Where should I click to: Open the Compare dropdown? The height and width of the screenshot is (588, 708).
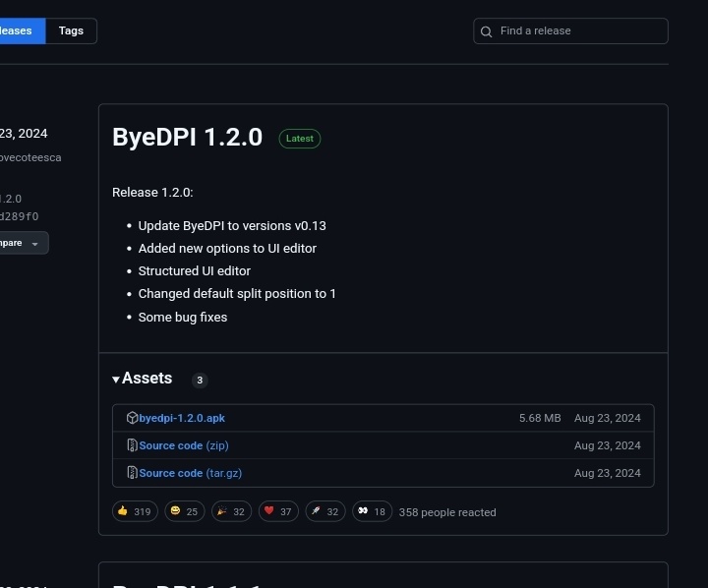[x=24, y=243]
